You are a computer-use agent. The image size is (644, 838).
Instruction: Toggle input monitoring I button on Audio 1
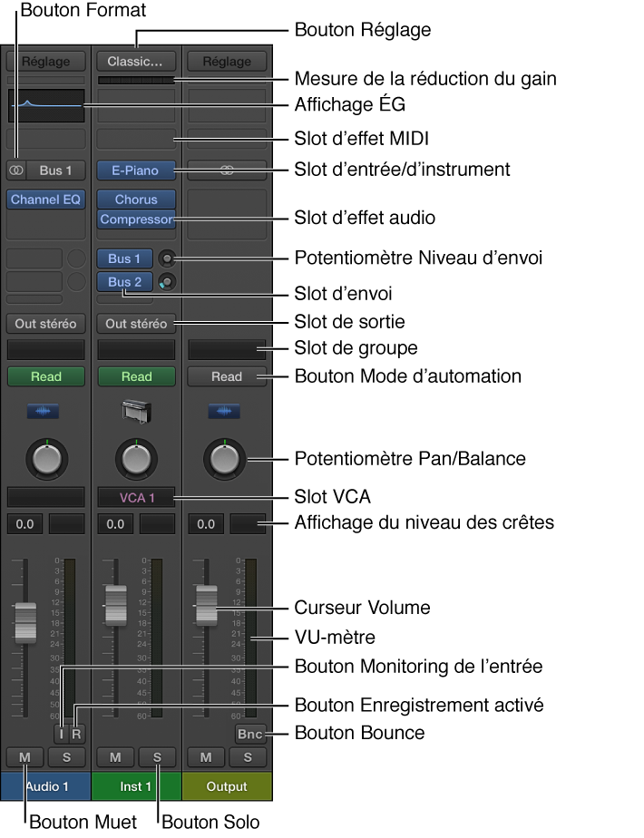(62, 734)
